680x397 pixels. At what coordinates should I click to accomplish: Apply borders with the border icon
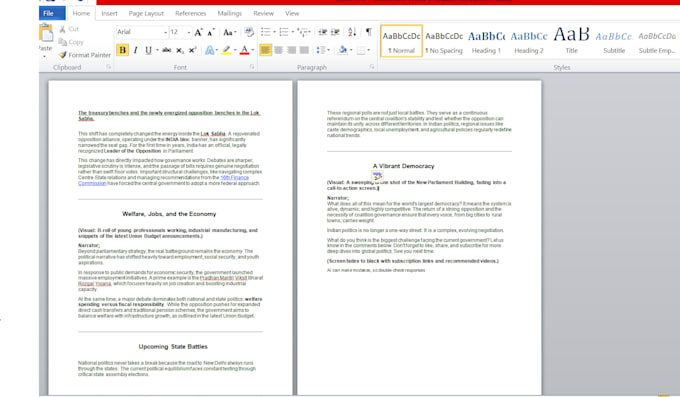click(360, 51)
